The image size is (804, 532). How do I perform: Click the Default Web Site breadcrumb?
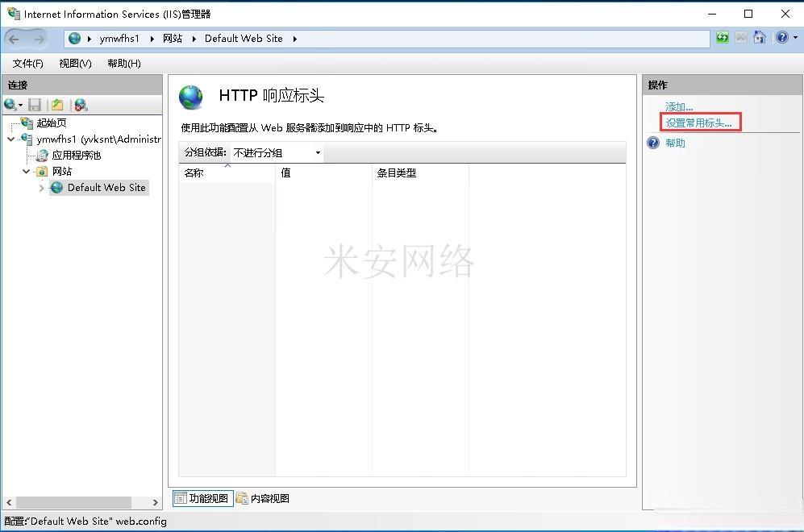pos(244,39)
